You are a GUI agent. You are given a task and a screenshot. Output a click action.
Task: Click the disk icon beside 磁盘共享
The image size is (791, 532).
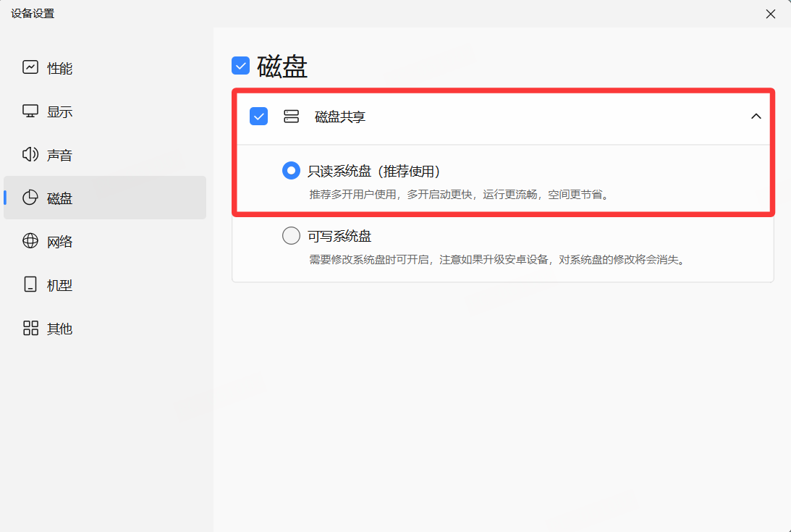click(291, 117)
